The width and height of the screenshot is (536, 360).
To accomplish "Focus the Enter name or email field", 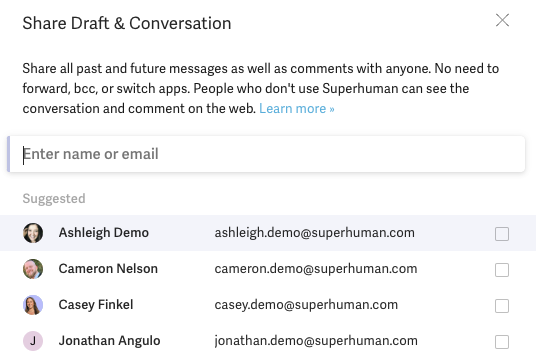I will pos(266,154).
